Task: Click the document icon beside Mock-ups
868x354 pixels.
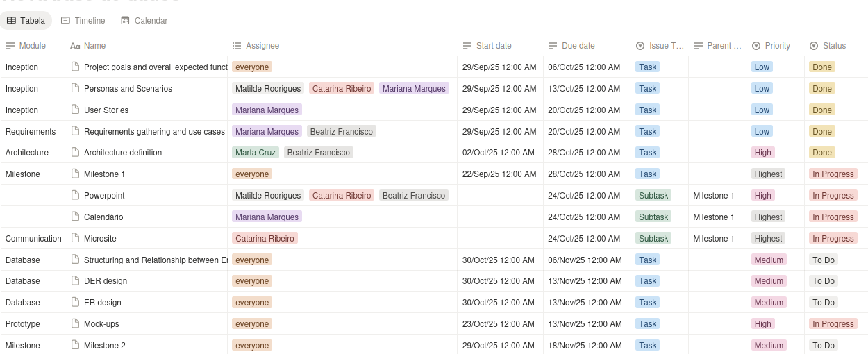Action: tap(76, 324)
